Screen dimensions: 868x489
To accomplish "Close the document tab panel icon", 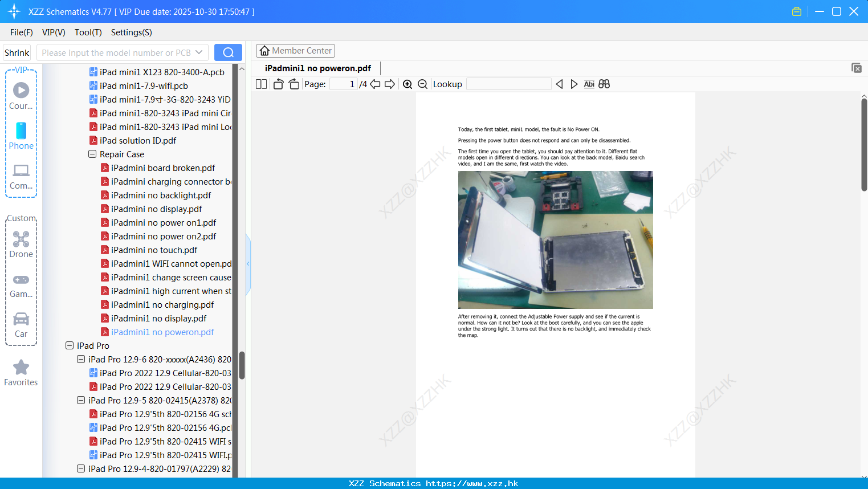I will click(x=856, y=68).
